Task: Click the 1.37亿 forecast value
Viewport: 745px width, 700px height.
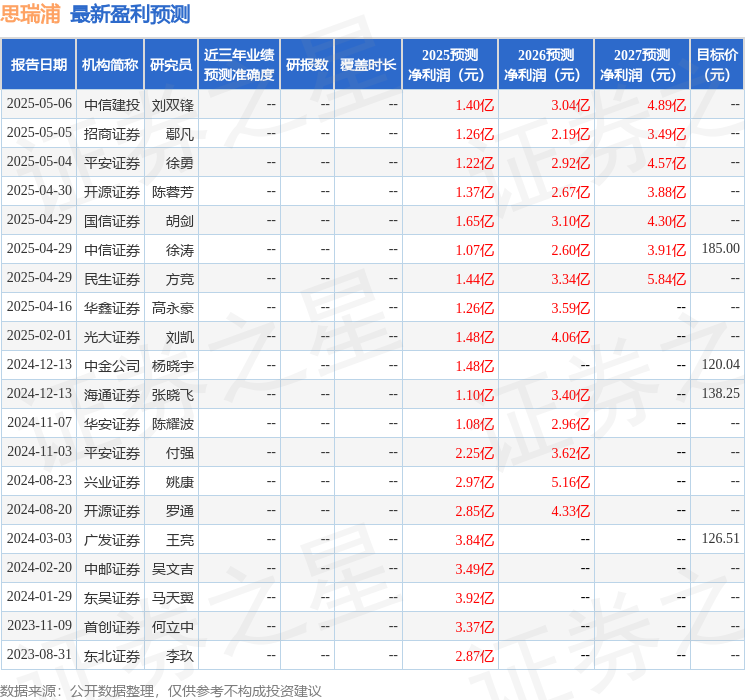Action: point(475,192)
